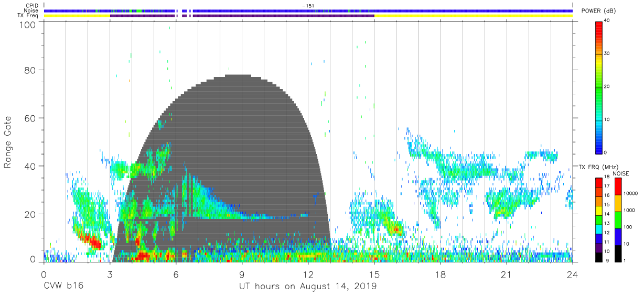Click the -151 CPID value
Viewport: 644px width, 297px height.
(308, 6)
